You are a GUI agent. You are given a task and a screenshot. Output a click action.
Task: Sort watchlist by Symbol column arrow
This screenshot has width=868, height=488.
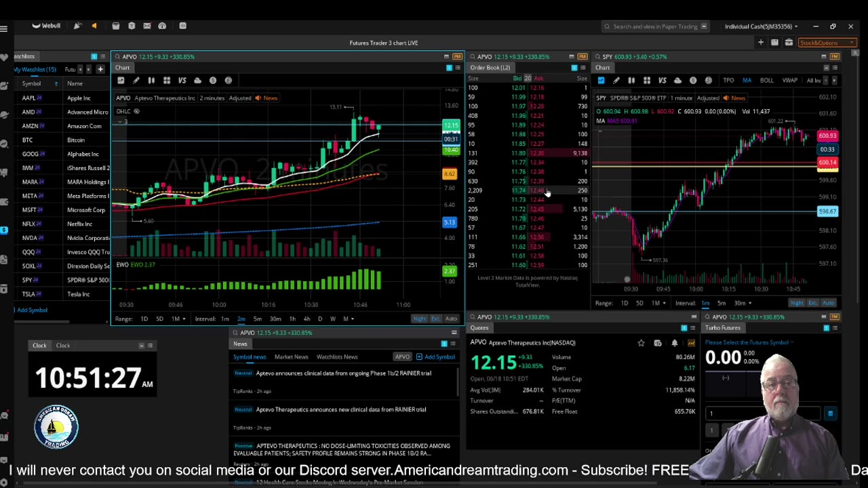click(x=56, y=83)
